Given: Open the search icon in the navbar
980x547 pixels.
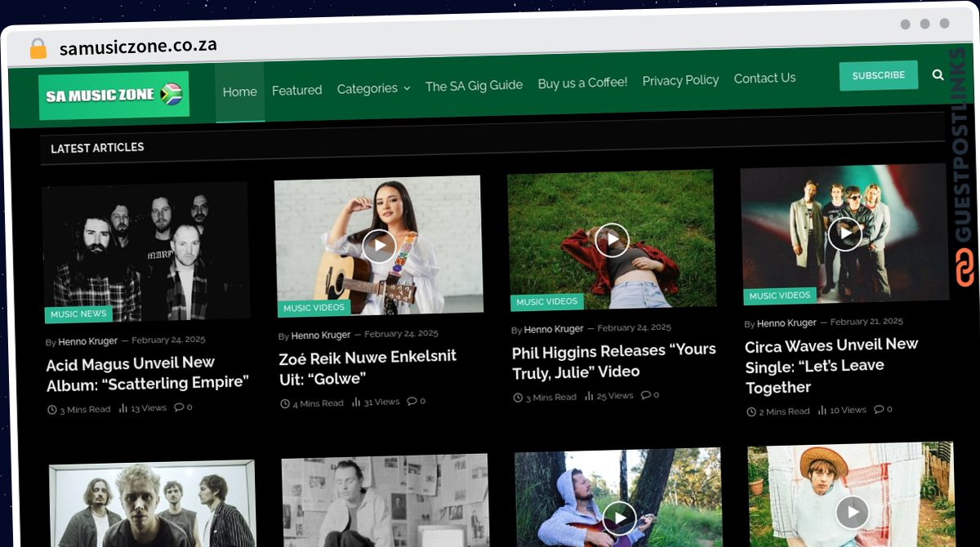Looking at the screenshot, I should [938, 74].
